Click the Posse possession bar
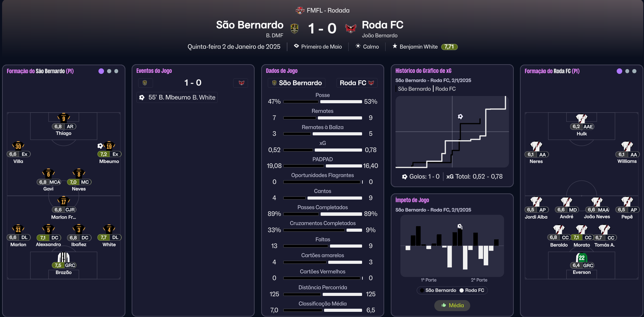 coord(323,102)
